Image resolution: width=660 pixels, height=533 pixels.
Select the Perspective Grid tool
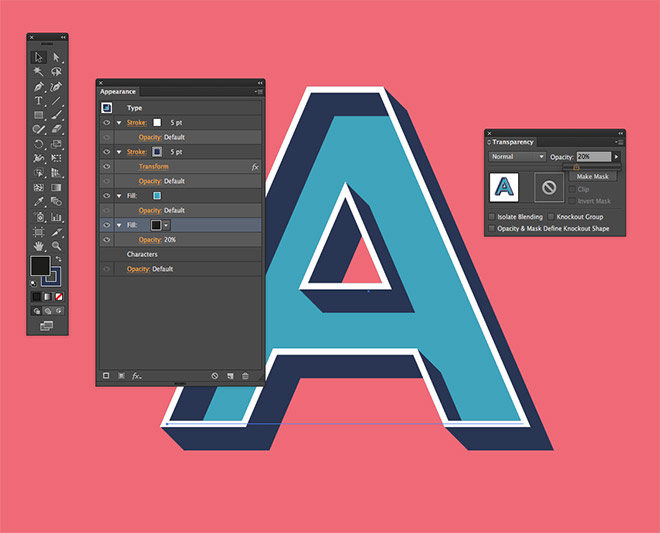[56, 173]
